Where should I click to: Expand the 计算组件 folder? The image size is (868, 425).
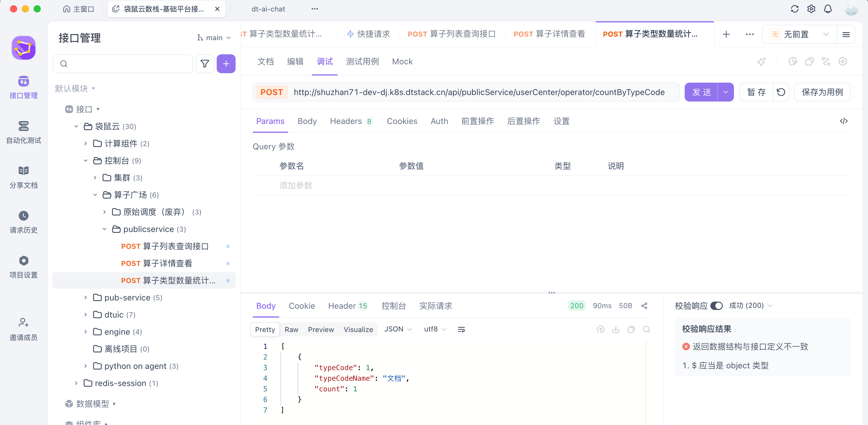click(x=86, y=144)
